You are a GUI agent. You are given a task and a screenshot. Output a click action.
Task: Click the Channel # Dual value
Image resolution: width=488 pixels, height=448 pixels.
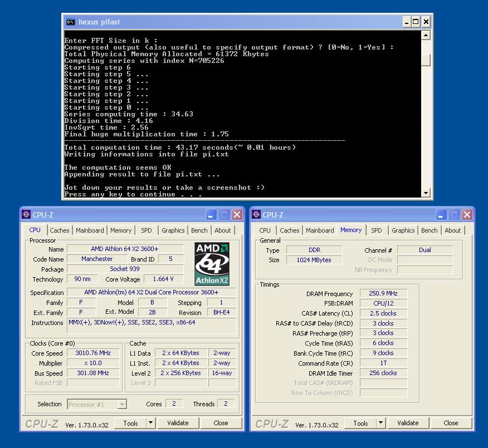(x=425, y=250)
